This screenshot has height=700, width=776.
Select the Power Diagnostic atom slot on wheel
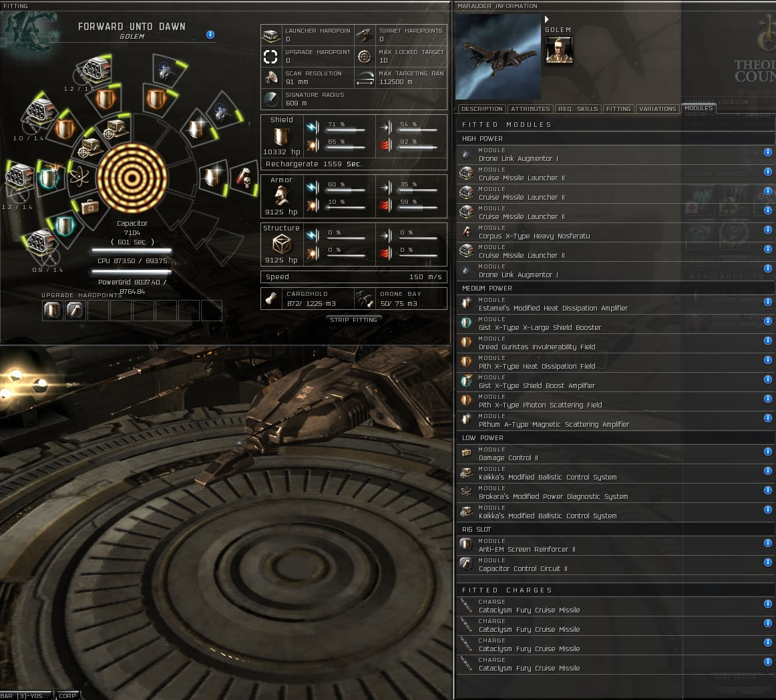pyautogui.click(x=79, y=176)
